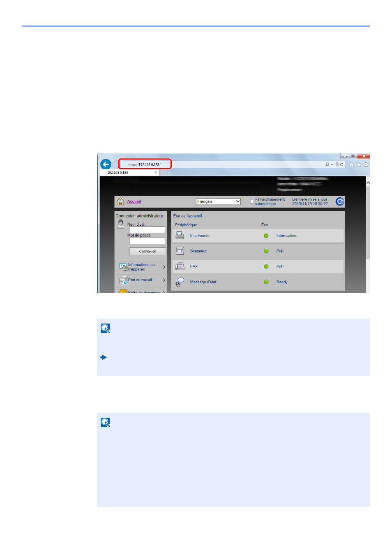Click the Imprimante printer icon
Viewport: 392px width, 555px height.
click(x=180, y=236)
